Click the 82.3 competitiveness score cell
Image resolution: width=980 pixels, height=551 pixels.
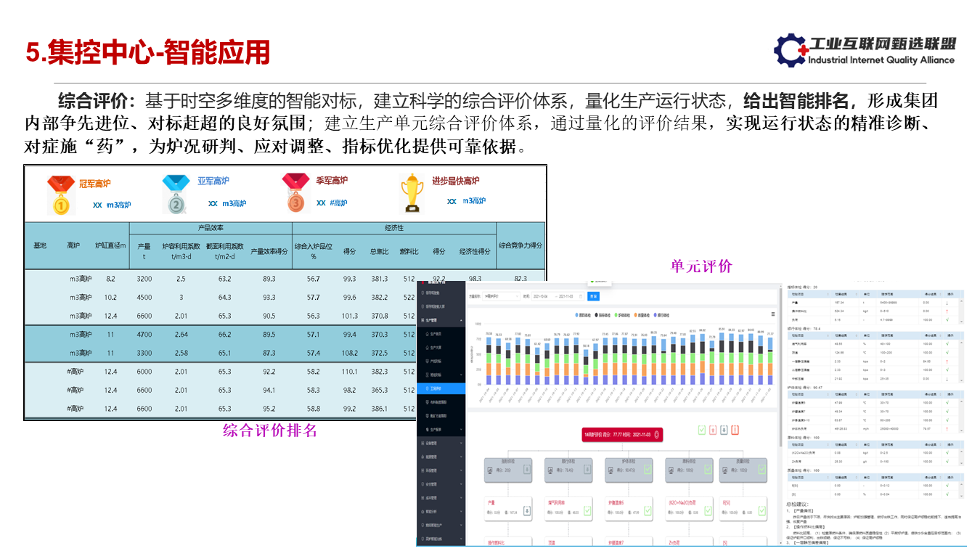pos(520,278)
